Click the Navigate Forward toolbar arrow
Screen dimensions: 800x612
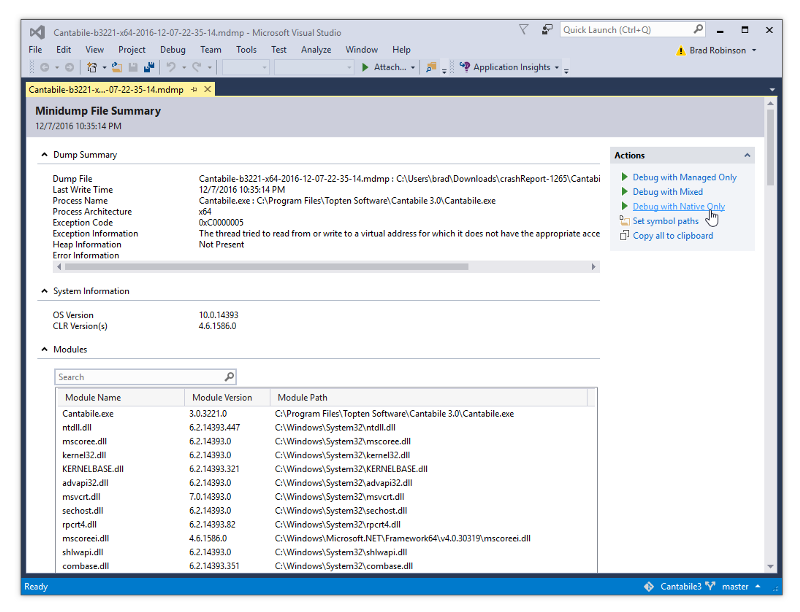(69, 67)
